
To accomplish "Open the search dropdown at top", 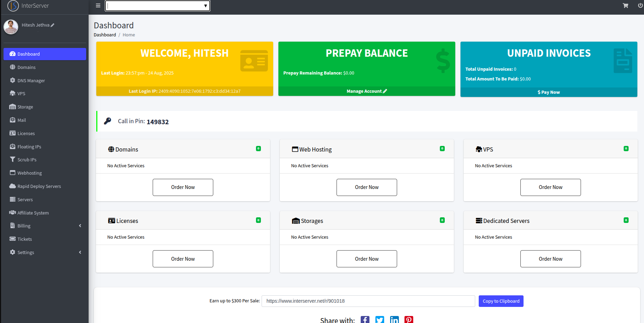I will pos(157,6).
